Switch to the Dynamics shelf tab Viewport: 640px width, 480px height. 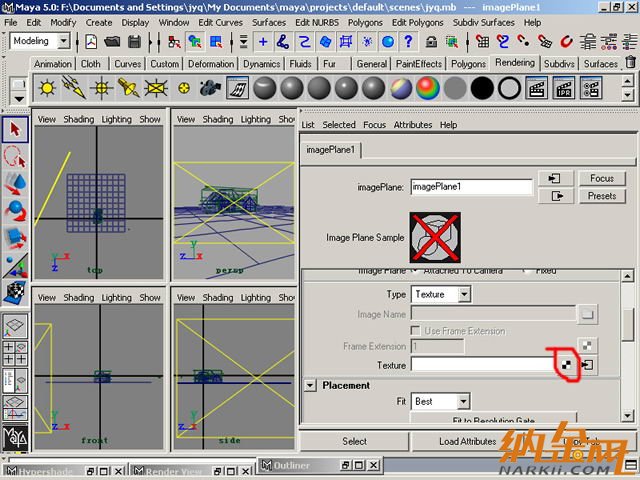(261, 63)
